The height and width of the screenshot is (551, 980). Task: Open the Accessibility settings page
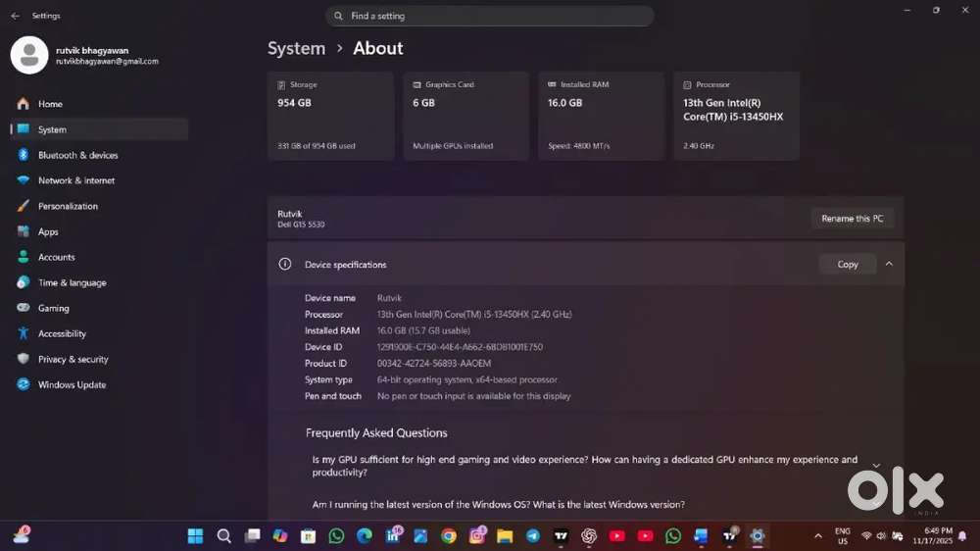(x=62, y=334)
